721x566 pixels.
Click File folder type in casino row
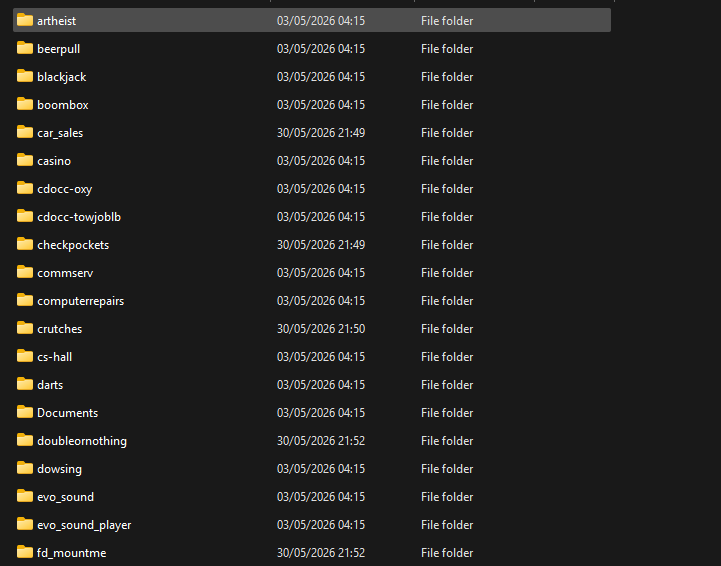pyautogui.click(x=447, y=161)
